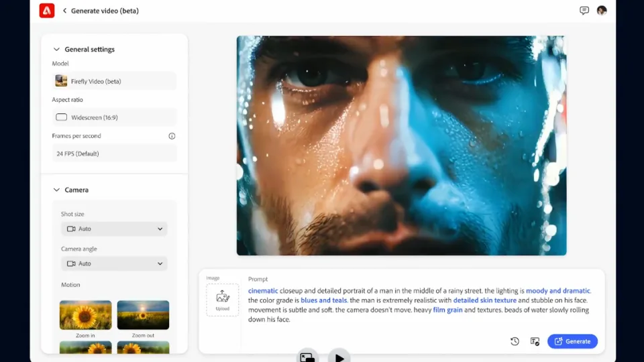This screenshot has height=362, width=644.
Task: Select the Zoom out motion thumbnail
Action: [x=143, y=315]
